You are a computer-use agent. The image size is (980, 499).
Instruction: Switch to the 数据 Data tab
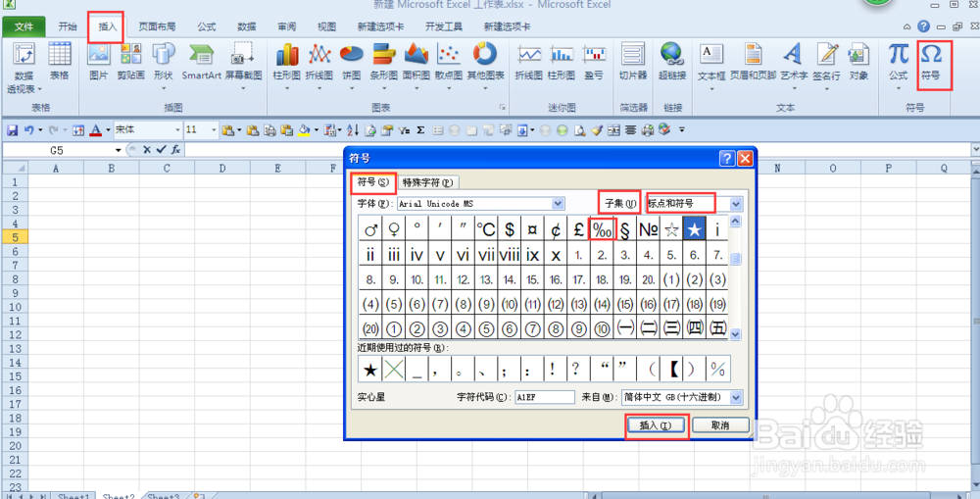coord(247,26)
